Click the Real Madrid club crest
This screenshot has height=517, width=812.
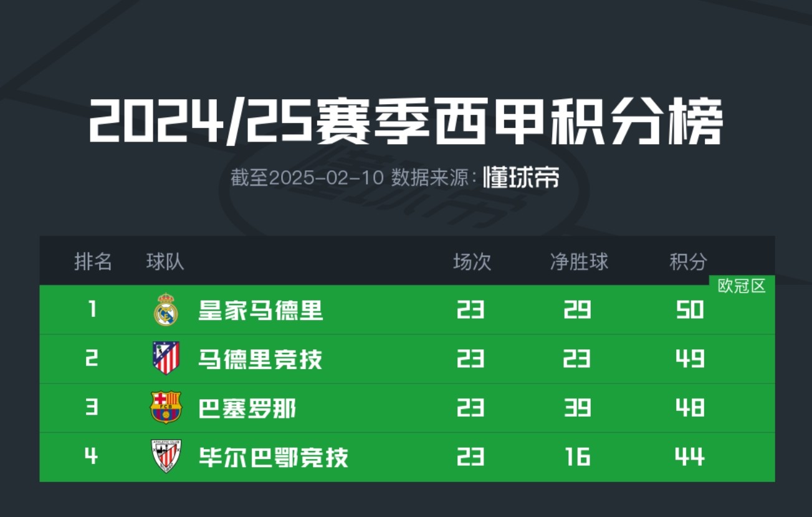(x=166, y=310)
